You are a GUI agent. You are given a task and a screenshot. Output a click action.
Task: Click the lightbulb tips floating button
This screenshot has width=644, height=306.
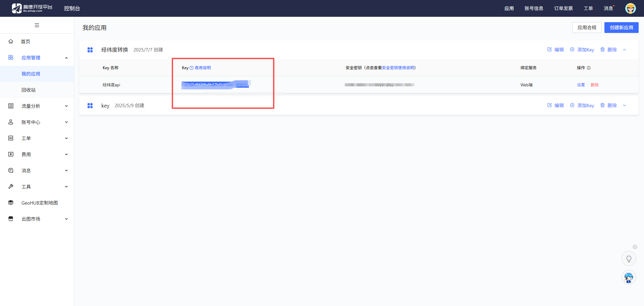pos(629,259)
